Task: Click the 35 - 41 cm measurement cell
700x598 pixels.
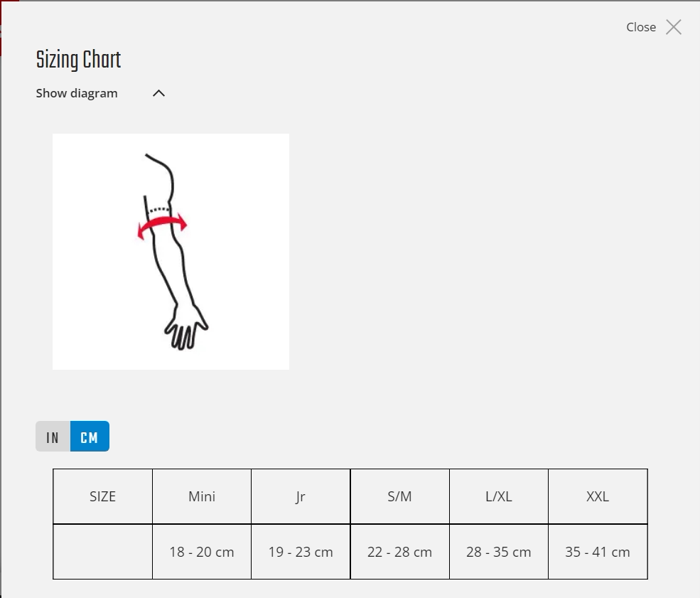Action: [598, 552]
